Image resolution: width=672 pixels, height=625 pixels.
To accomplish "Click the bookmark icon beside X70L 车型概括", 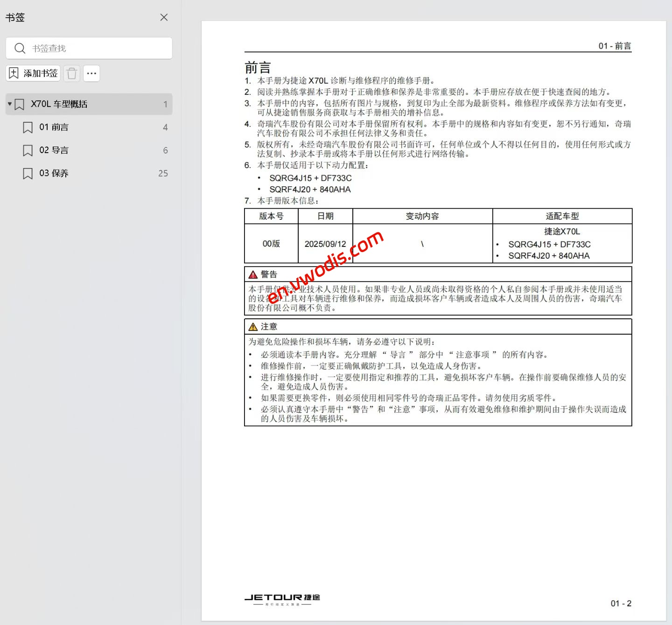I will [x=19, y=104].
